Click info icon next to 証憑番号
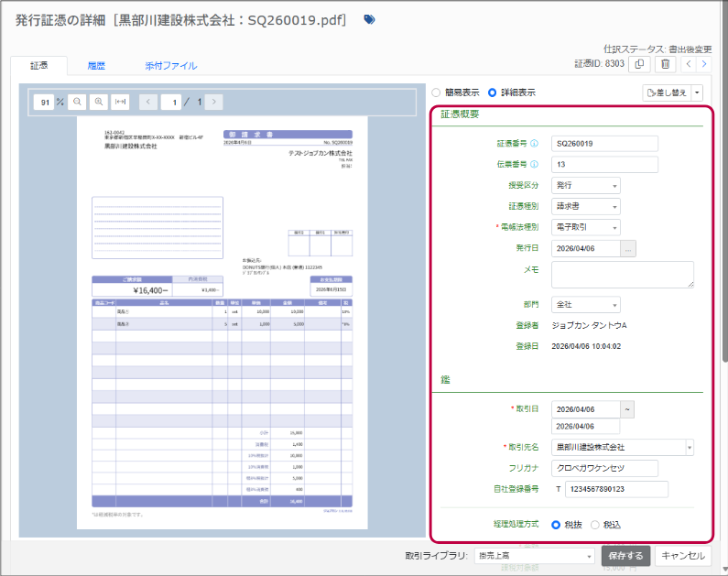Viewport: 728px width, 576px height. click(x=535, y=144)
